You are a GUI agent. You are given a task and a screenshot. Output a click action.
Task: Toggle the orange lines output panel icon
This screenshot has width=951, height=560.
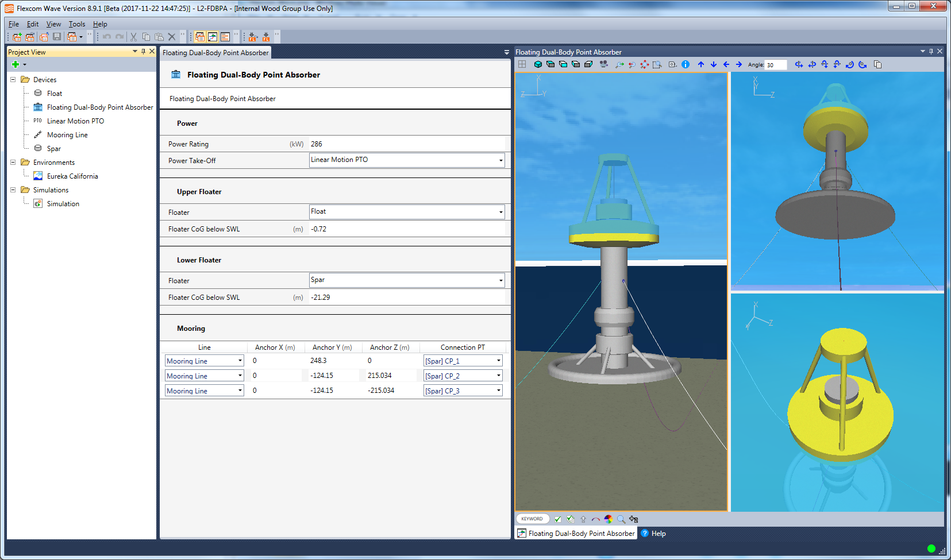(225, 37)
